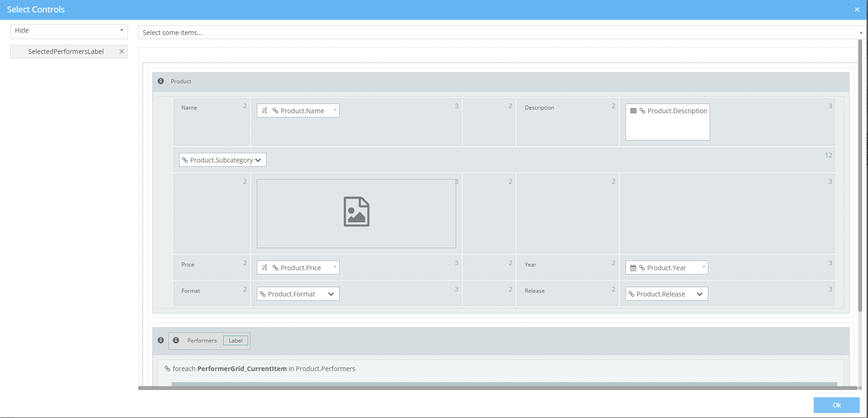Viewport: 868px width, 418px height.
Task: Click the vertical scrollbar on the right
Action: click(860, 175)
